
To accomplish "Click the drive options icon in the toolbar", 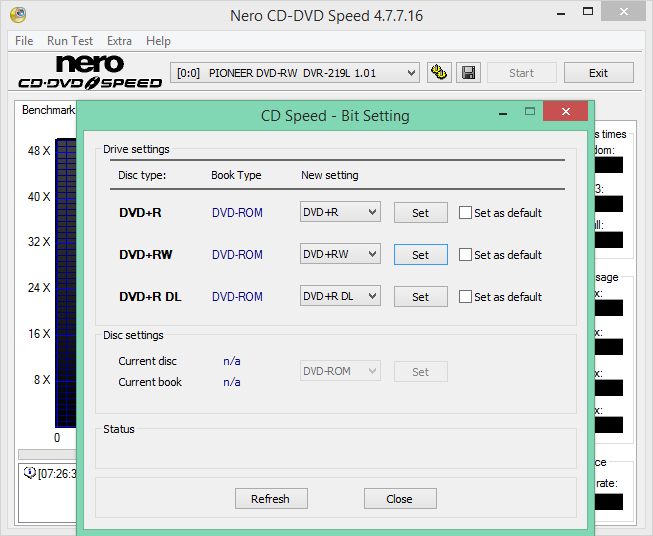I will pyautogui.click(x=439, y=73).
